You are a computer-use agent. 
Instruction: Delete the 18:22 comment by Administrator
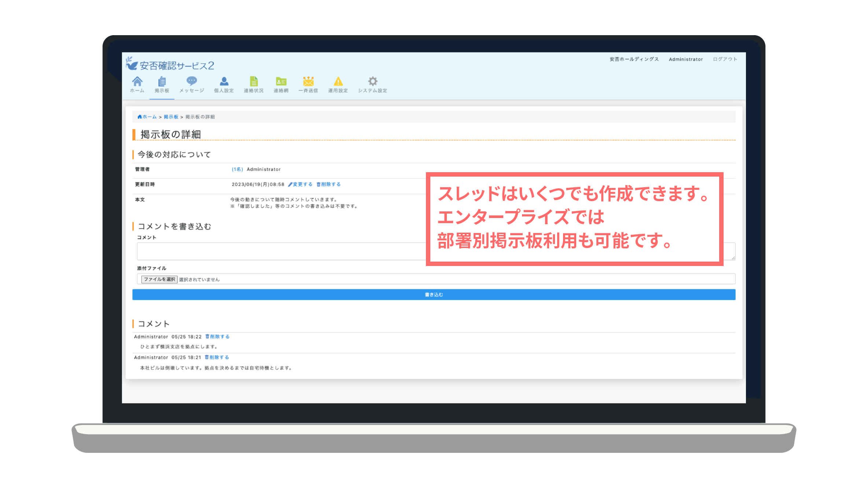coord(217,336)
